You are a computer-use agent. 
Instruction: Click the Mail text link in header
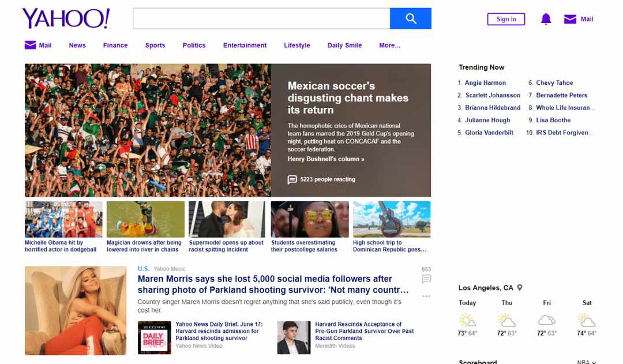[x=587, y=19]
